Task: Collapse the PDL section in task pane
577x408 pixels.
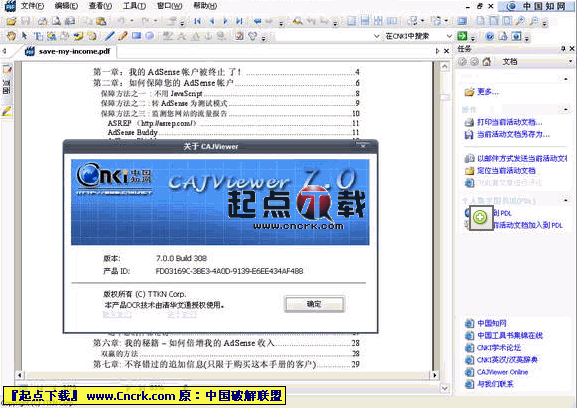Action: tap(566, 200)
